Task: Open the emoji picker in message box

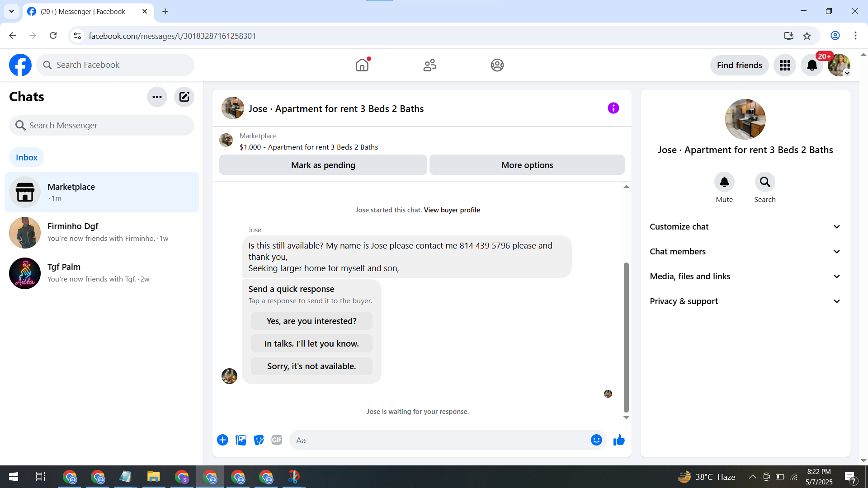Action: 596,440
